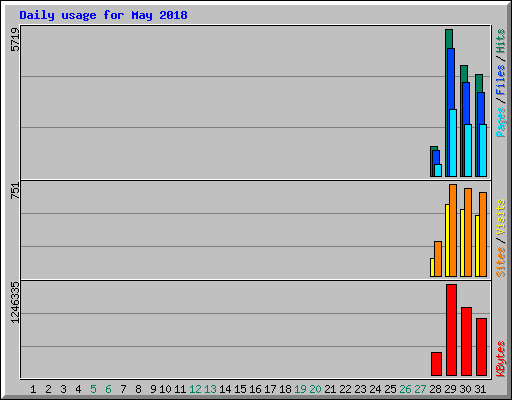Select the green Hits bar for day 30

(x=464, y=74)
